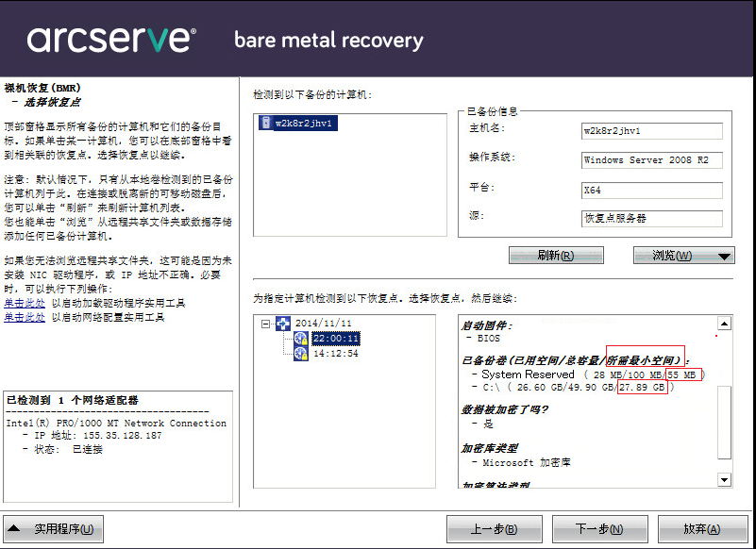This screenshot has width=756, height=549.
Task: Select the 2014/11/11 date entry
Action: pos(323,324)
